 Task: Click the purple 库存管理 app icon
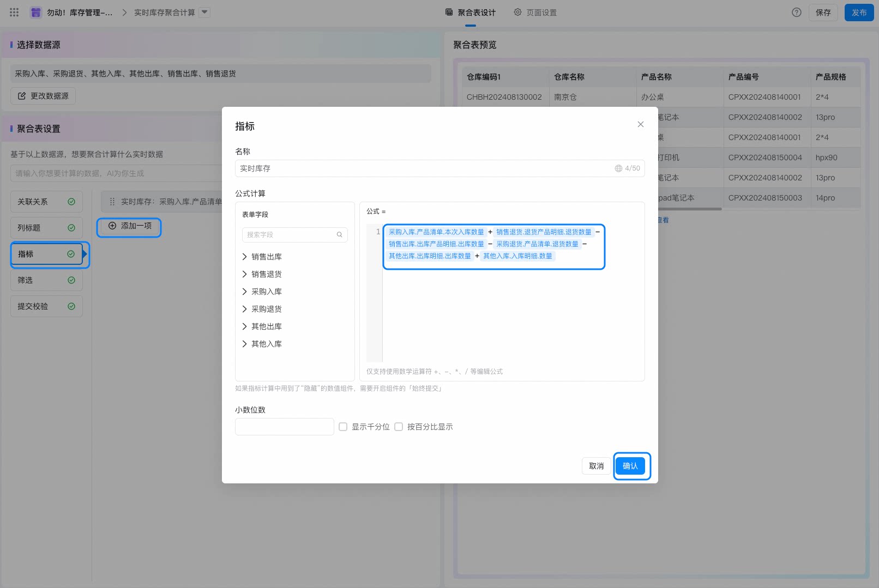pyautogui.click(x=36, y=12)
